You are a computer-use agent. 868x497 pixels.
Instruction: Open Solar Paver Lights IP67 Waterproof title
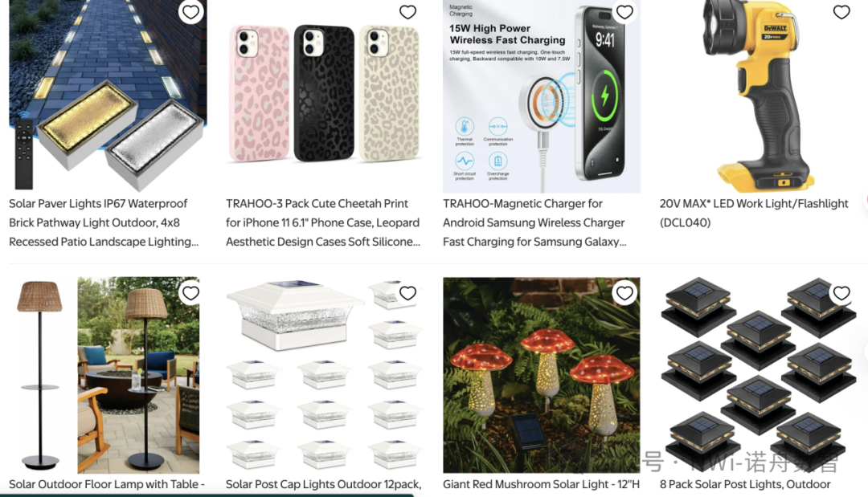pyautogui.click(x=104, y=222)
